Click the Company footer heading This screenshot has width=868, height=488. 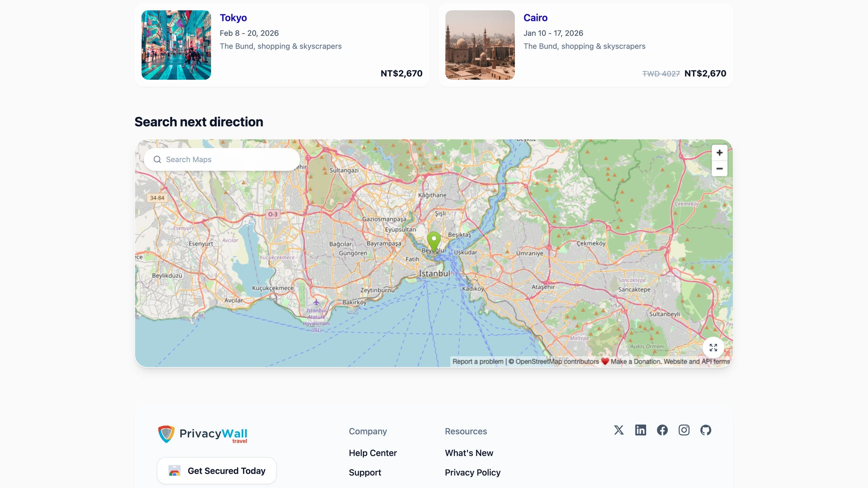368,431
